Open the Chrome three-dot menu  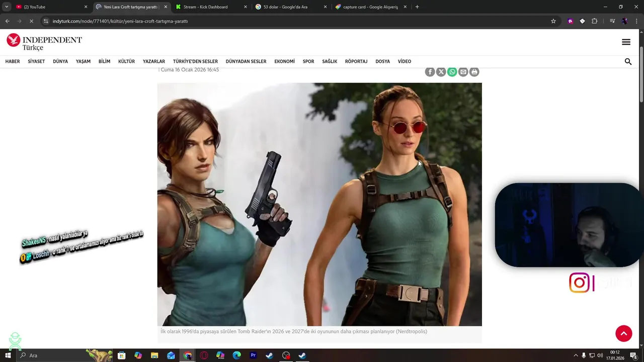click(636, 21)
